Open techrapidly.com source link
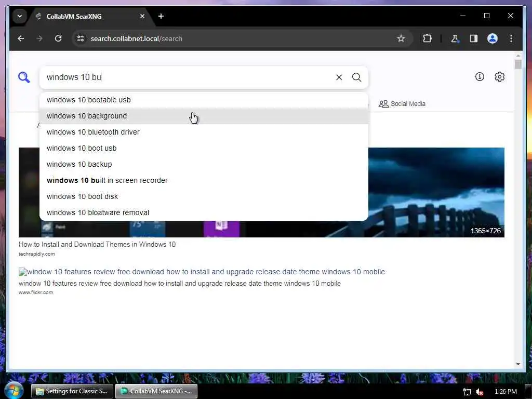The image size is (532, 399). pyautogui.click(x=37, y=254)
